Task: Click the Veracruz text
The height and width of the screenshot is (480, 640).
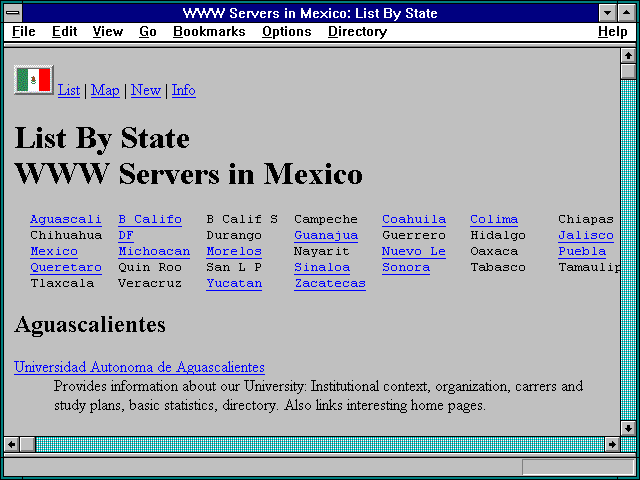Action: pyautogui.click(x=150, y=283)
